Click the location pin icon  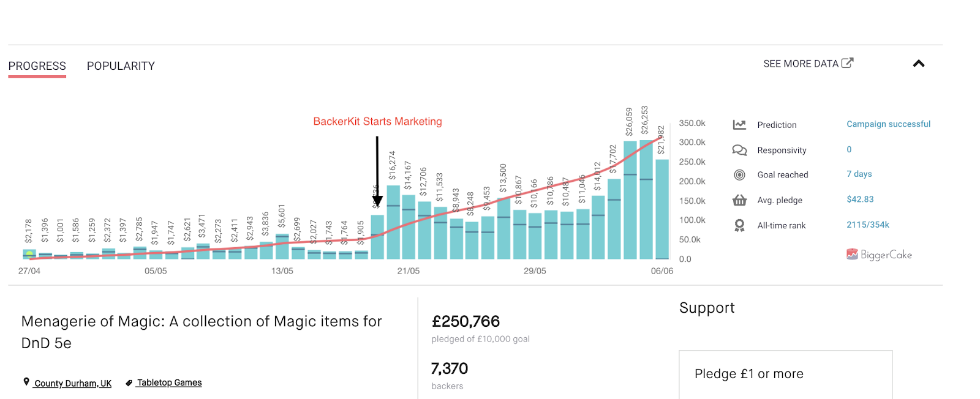pyautogui.click(x=26, y=382)
